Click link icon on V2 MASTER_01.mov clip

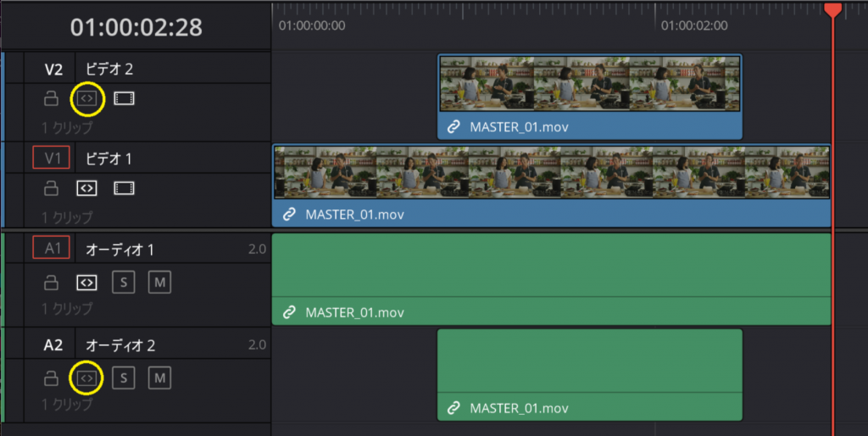point(453,127)
